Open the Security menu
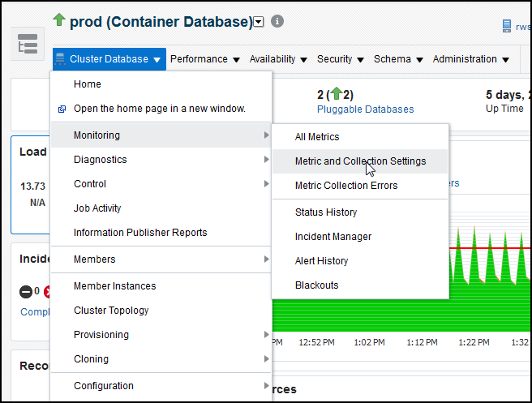This screenshot has height=403, width=532. pyautogui.click(x=340, y=59)
